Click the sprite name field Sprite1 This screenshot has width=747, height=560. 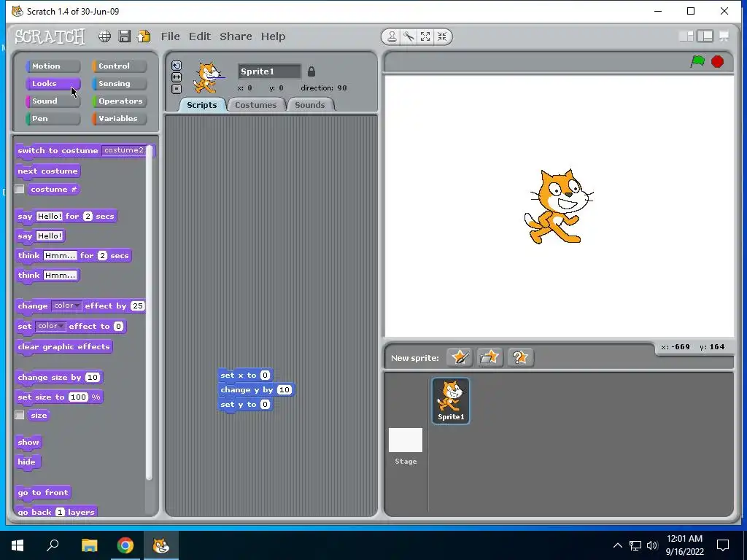click(x=269, y=71)
